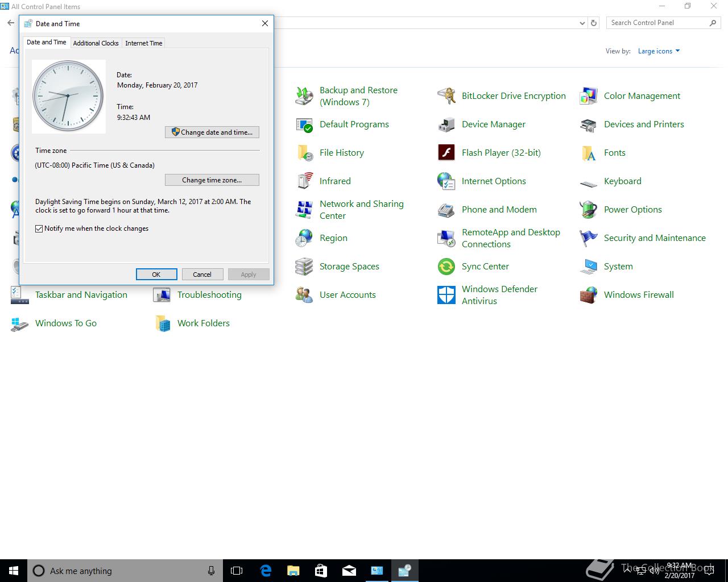
Task: Expand the address bar history dropdown arrow
Action: (x=582, y=23)
